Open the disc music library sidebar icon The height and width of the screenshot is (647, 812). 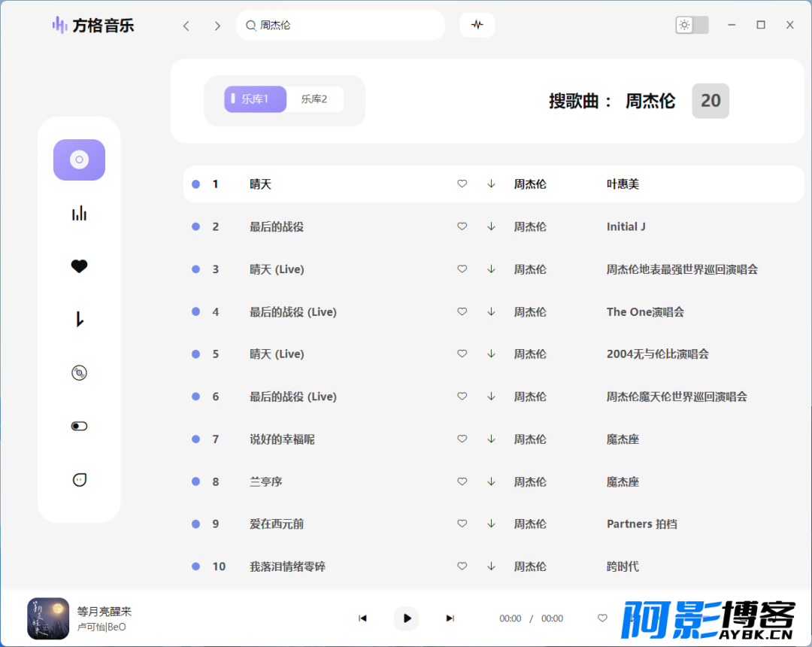[x=79, y=159]
